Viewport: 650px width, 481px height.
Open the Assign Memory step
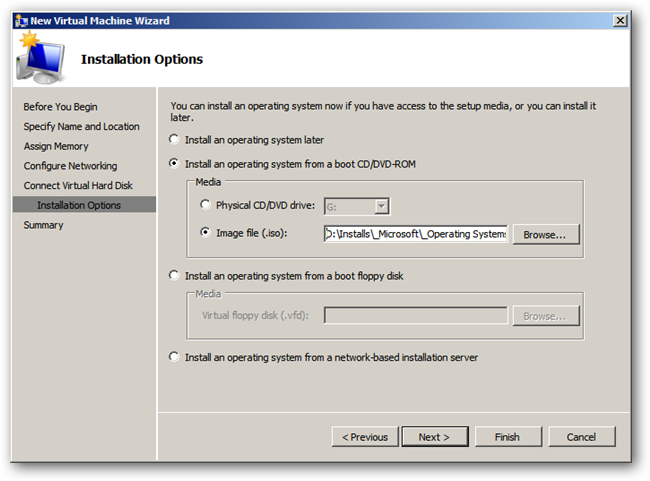tap(56, 146)
